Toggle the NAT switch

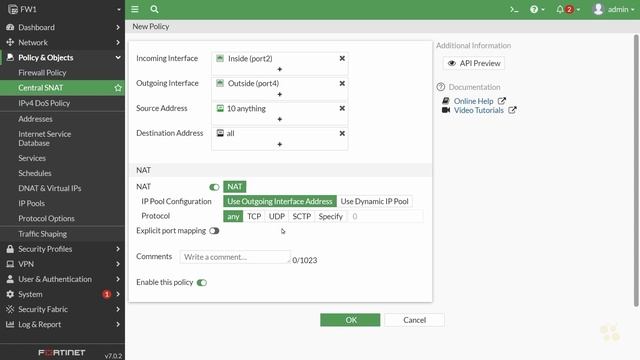[214, 187]
